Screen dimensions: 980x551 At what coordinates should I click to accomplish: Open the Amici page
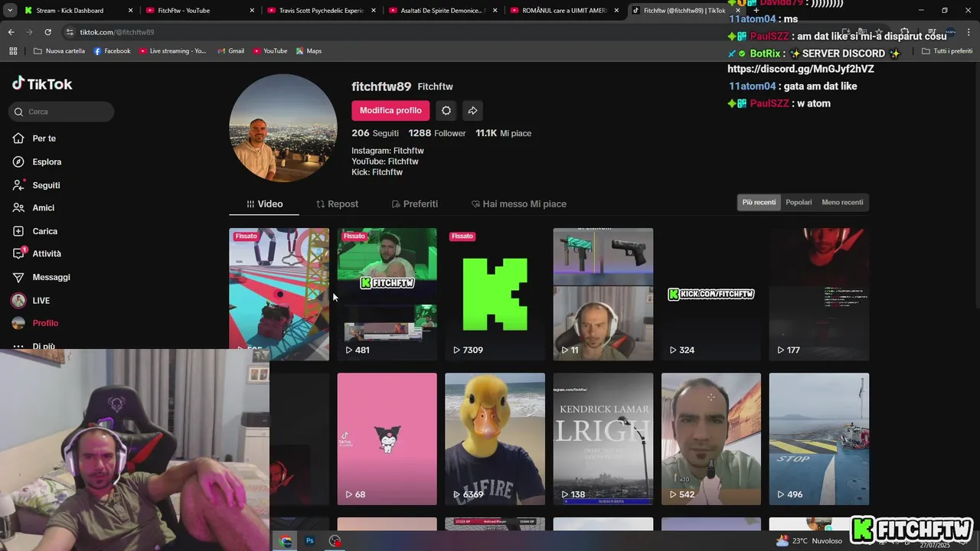34,208
